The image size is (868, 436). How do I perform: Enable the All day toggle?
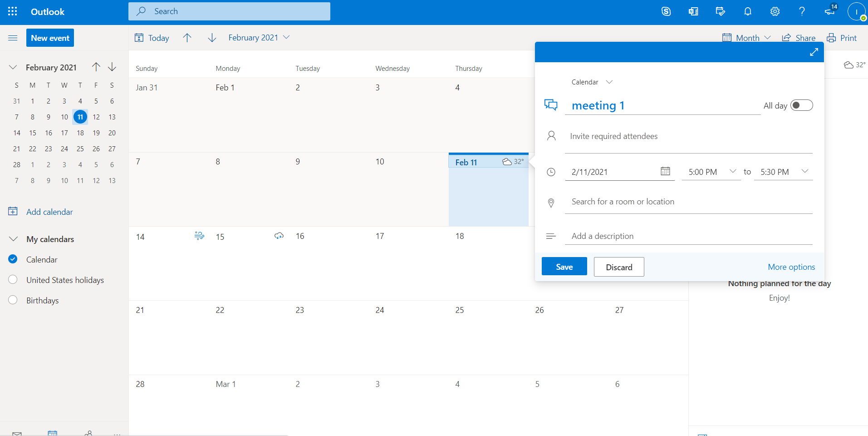tap(801, 105)
